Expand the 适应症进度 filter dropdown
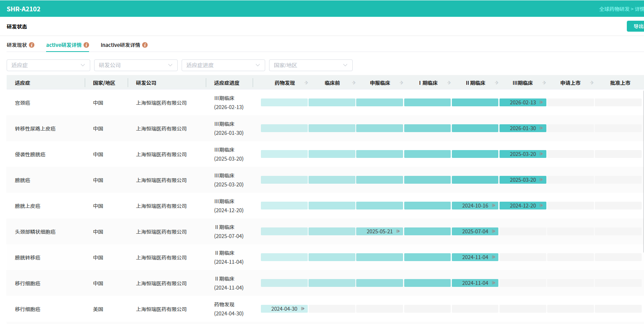This screenshot has height=324, width=644. [223, 65]
